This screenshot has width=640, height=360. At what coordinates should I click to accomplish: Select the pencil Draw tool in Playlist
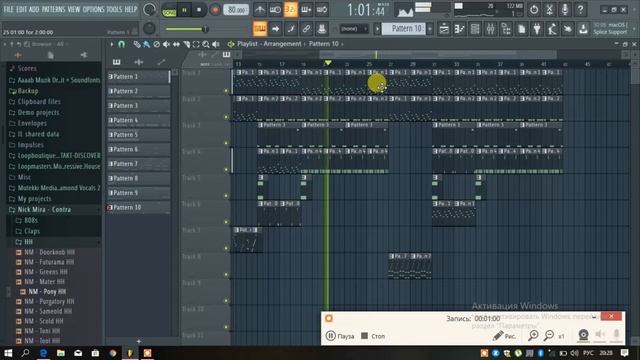[137, 44]
